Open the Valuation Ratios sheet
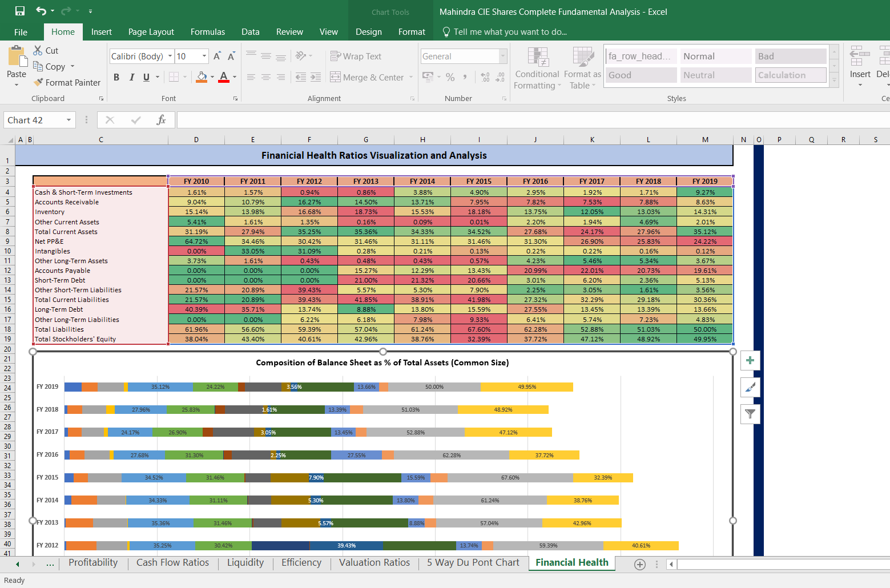Viewport: 890px width, 588px height. click(374, 562)
